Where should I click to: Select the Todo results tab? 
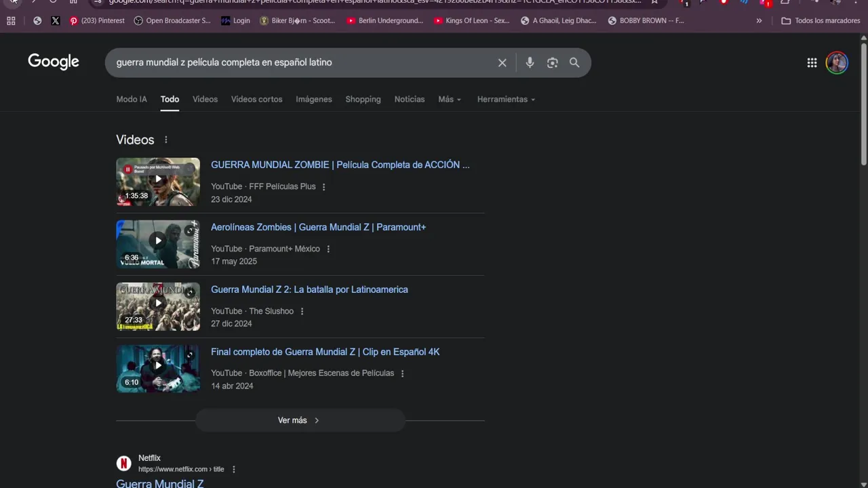tap(170, 99)
